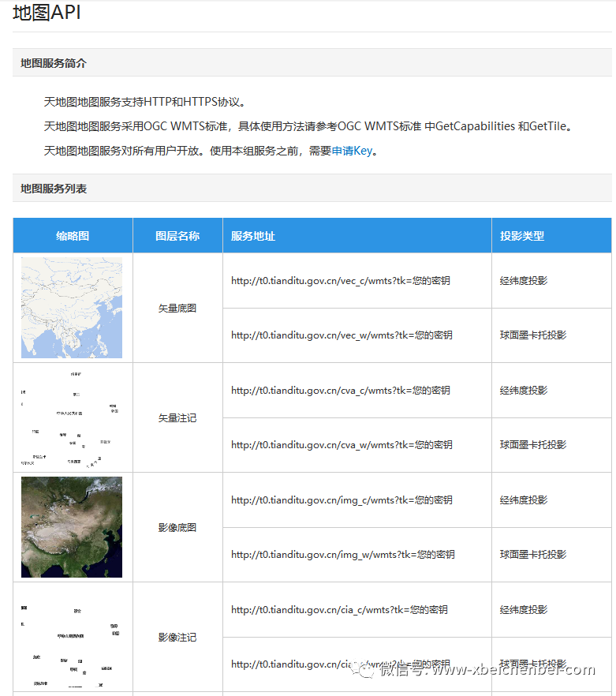Click the 缩略图 column header
The height and width of the screenshot is (696, 616).
tap(73, 236)
